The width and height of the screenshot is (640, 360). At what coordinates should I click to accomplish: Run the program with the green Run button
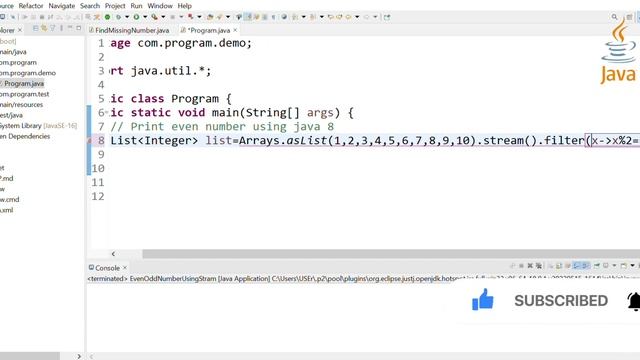point(136,17)
